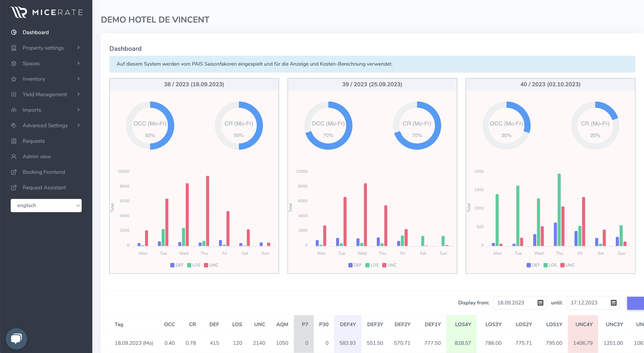The width and height of the screenshot is (644, 353).
Task: Open the Booking Frontend link
Action: pos(44,172)
